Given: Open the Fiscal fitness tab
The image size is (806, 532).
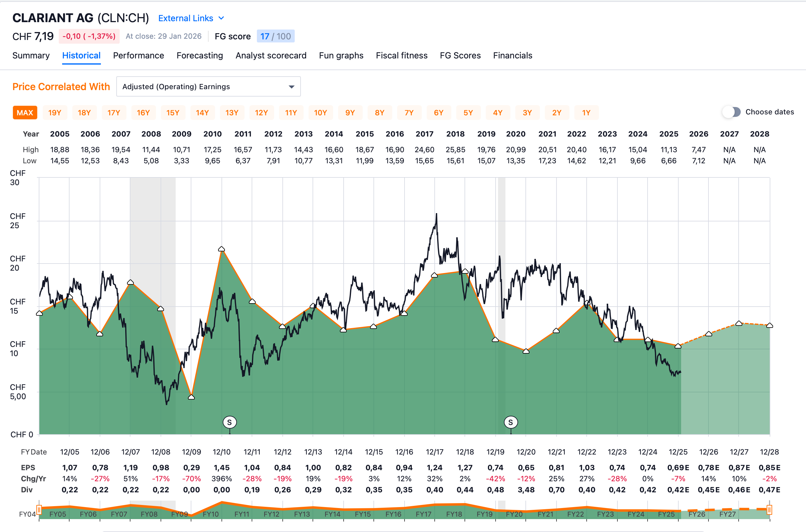Looking at the screenshot, I should [401, 55].
